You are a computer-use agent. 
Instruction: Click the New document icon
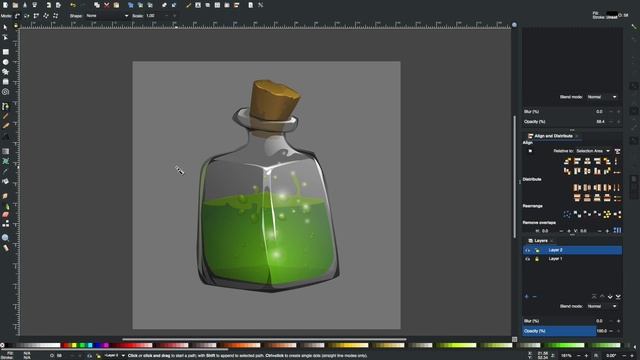click(5, 5)
